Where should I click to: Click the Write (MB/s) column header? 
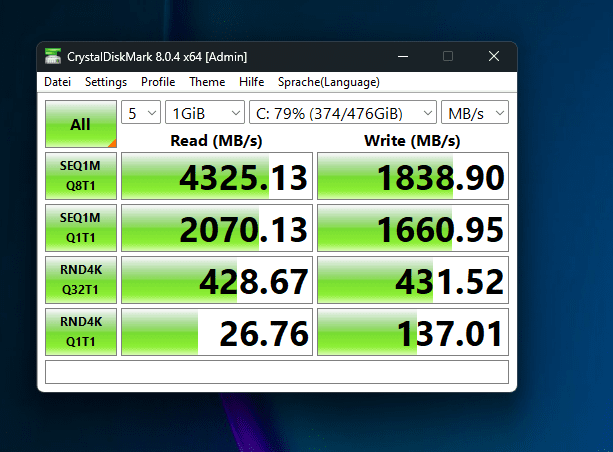[412, 140]
